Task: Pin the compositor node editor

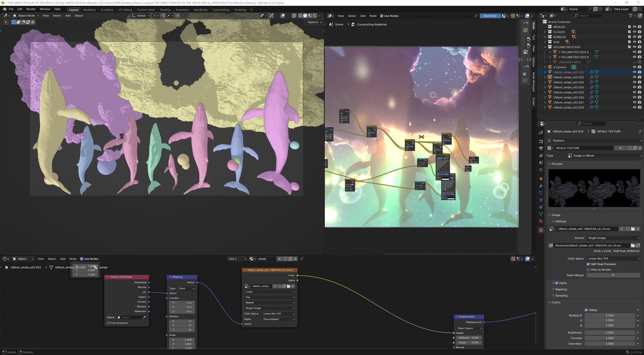Action: (x=476, y=16)
